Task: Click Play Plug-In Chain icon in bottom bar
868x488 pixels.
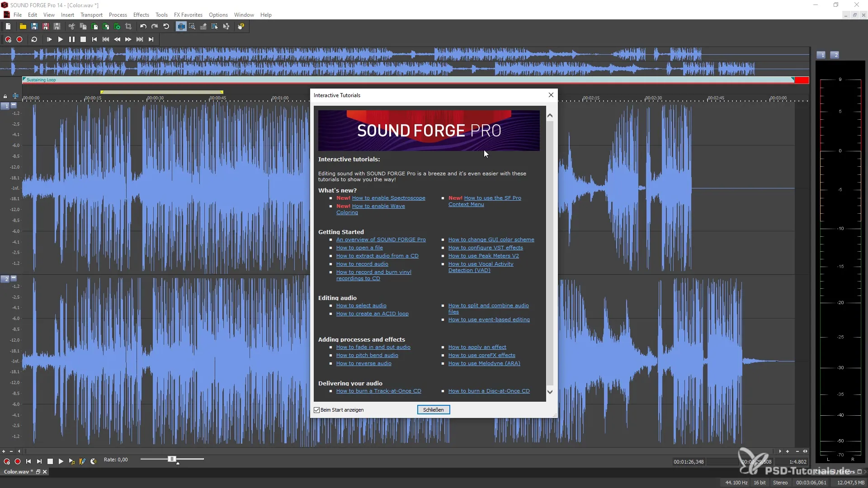Action: pyautogui.click(x=71, y=461)
